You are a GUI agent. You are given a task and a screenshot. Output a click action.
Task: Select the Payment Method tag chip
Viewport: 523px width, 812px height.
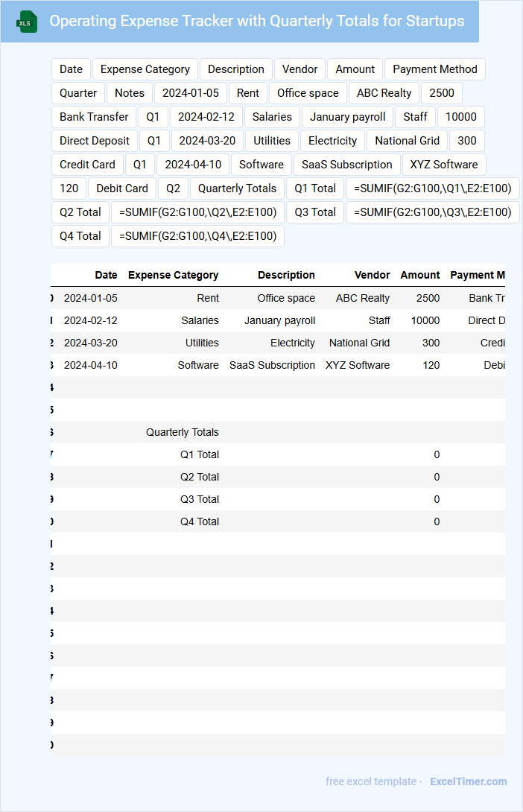pos(435,69)
